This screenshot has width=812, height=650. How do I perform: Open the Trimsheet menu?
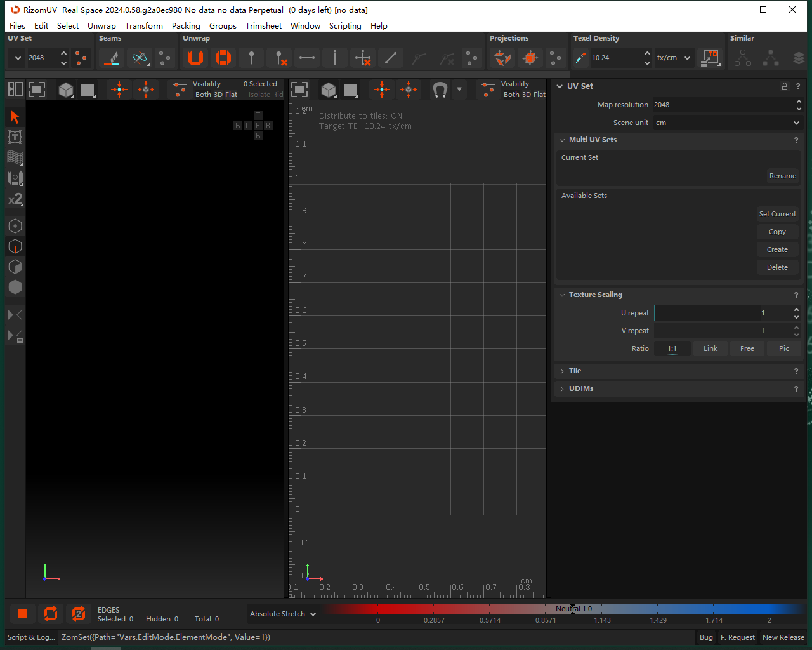(x=263, y=26)
